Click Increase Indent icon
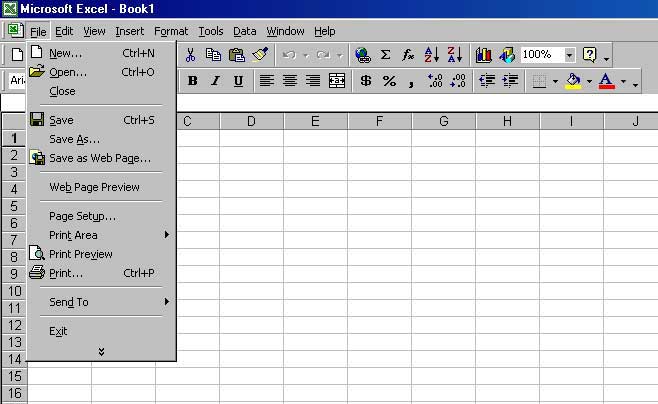This screenshot has height=404, width=658. (x=510, y=80)
